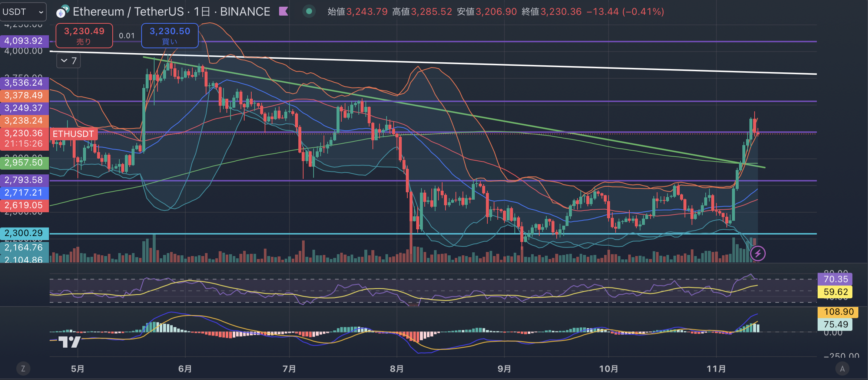The width and height of the screenshot is (868, 380).
Task: Click the 5月 label on time axis
Action: tap(77, 369)
